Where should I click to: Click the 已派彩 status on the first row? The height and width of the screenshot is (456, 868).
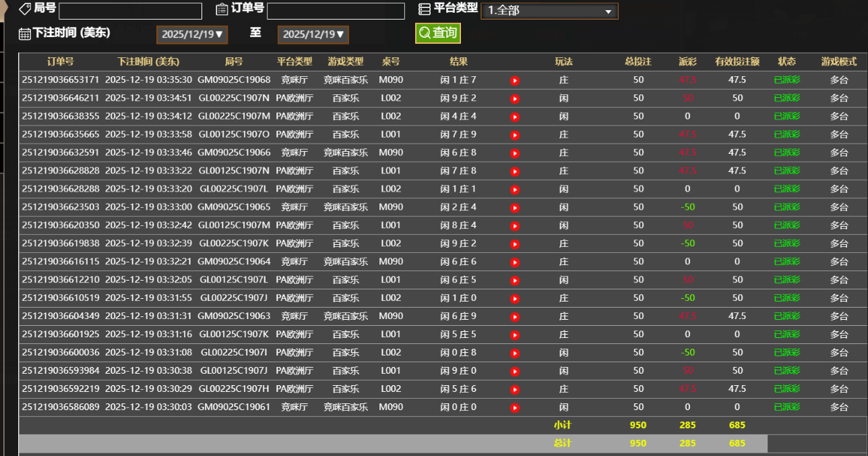(786, 80)
